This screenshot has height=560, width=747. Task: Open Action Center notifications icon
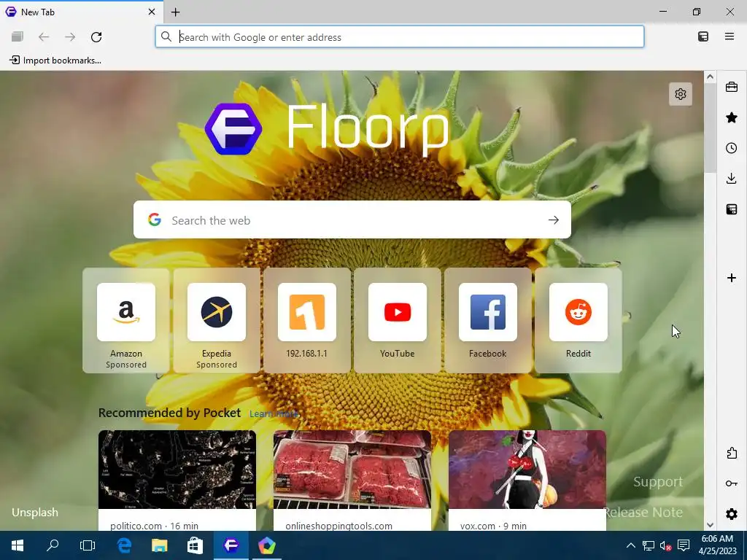click(684, 545)
